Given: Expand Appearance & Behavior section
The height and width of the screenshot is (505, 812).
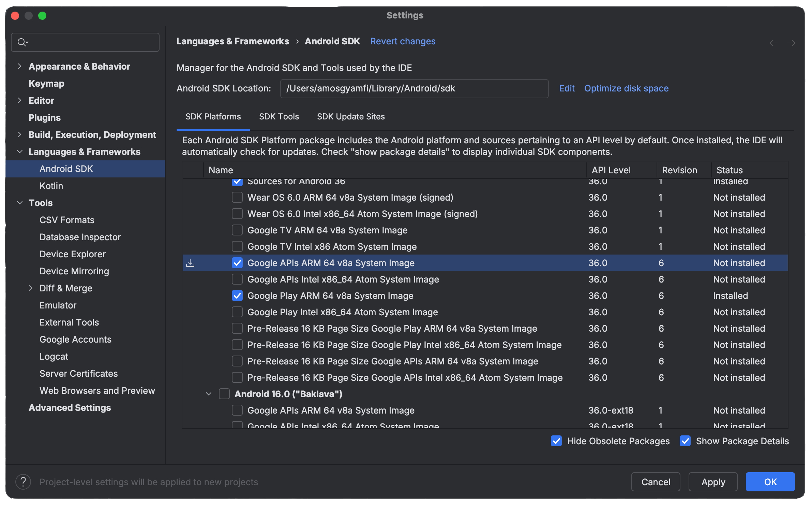Looking at the screenshot, I should [x=20, y=66].
